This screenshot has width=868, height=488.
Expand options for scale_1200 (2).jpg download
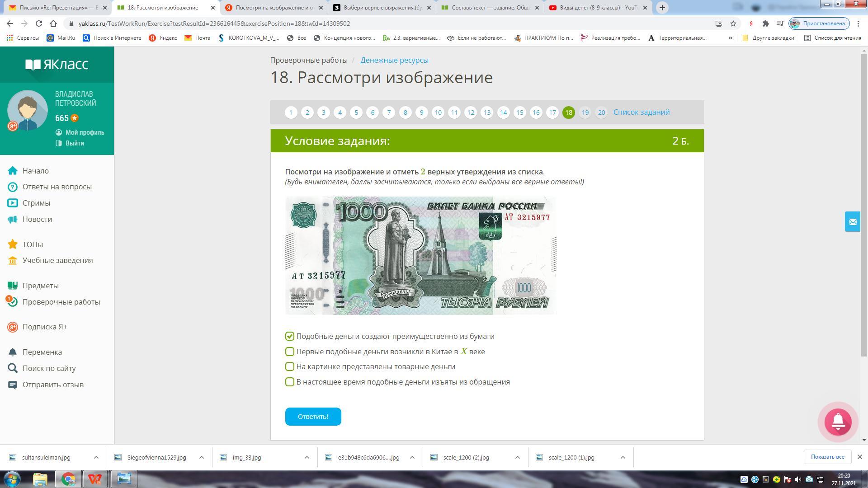[x=517, y=457]
